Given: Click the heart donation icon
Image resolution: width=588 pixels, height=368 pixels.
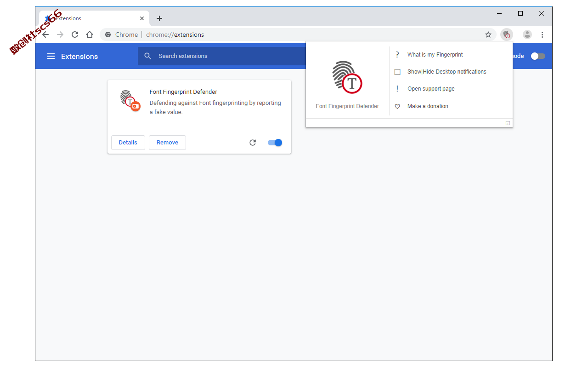Looking at the screenshot, I should [x=397, y=106].
